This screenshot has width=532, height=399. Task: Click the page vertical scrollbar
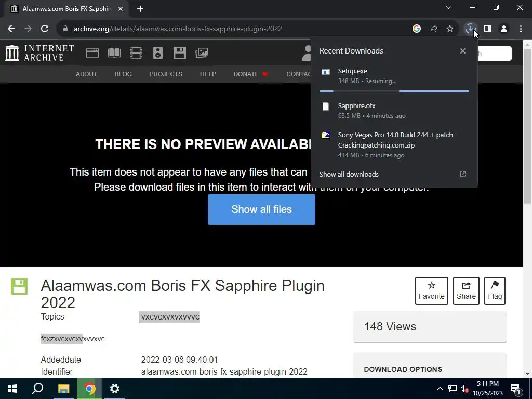(x=528, y=126)
